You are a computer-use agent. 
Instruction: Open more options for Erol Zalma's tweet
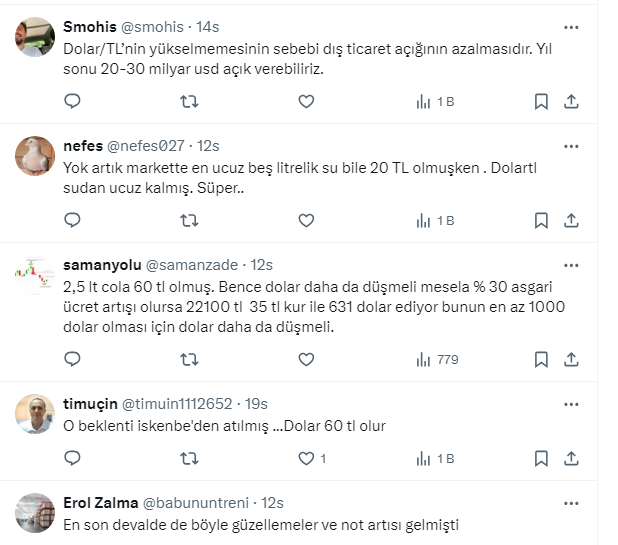point(571,502)
